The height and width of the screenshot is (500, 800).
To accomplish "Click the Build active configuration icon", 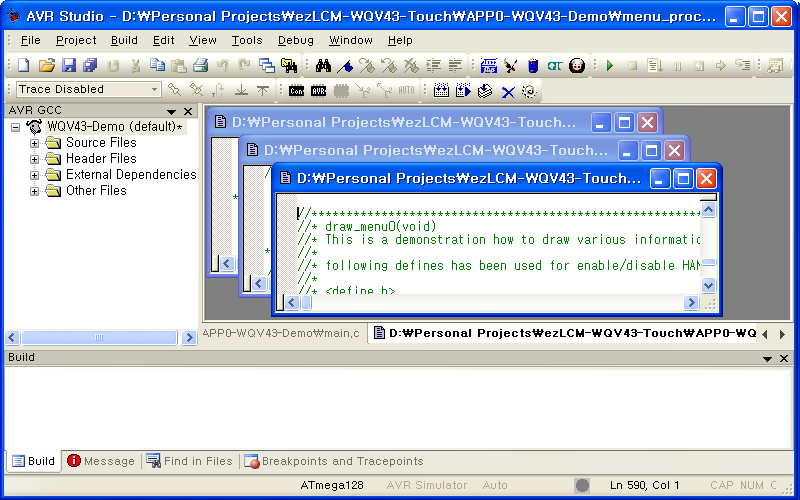I will click(441, 91).
